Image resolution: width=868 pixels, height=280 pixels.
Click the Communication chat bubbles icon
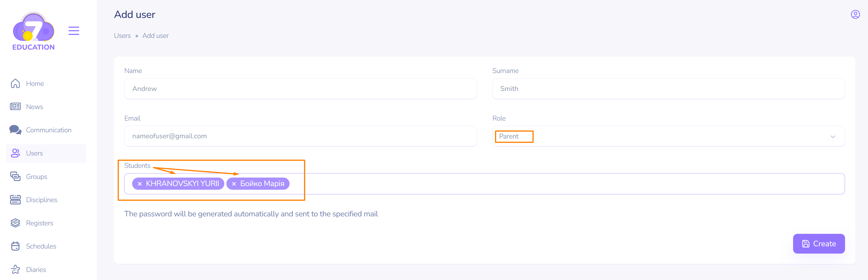(x=15, y=130)
